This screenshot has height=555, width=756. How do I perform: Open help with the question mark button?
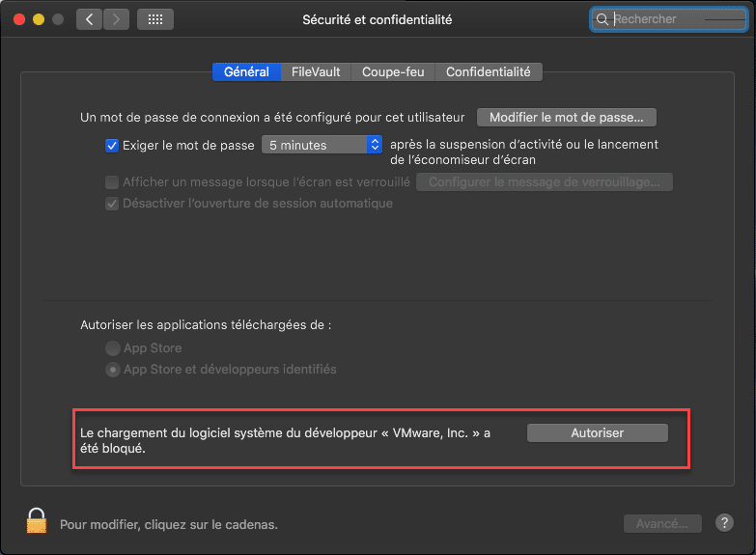725,523
